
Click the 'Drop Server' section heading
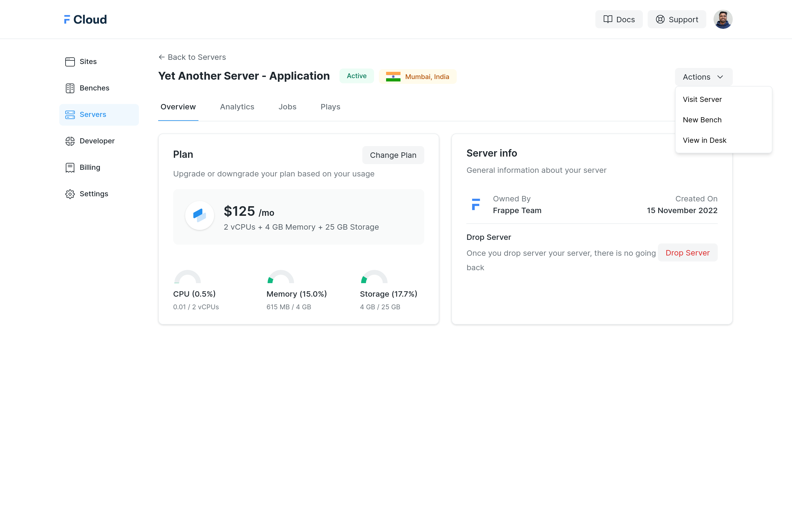(x=489, y=237)
